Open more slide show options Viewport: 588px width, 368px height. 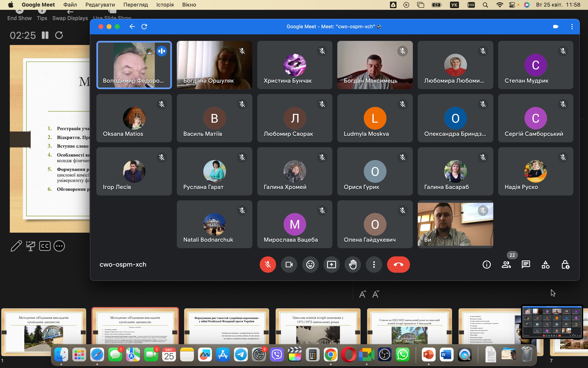click(x=59, y=246)
